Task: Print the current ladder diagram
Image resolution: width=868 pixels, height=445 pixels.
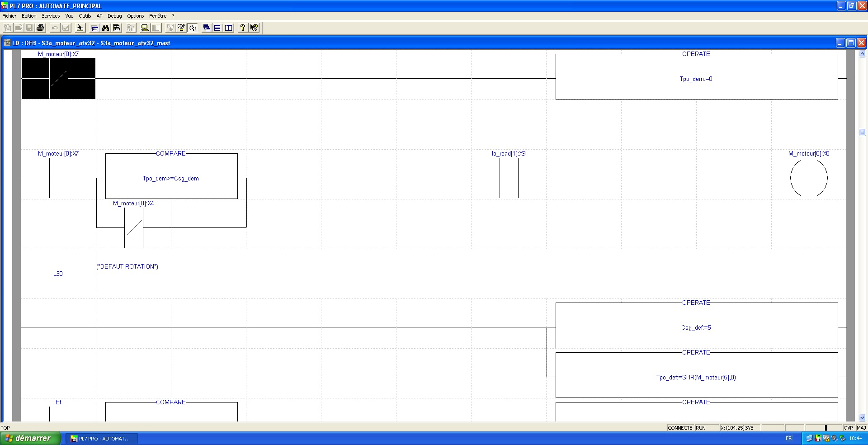Action: tap(40, 28)
